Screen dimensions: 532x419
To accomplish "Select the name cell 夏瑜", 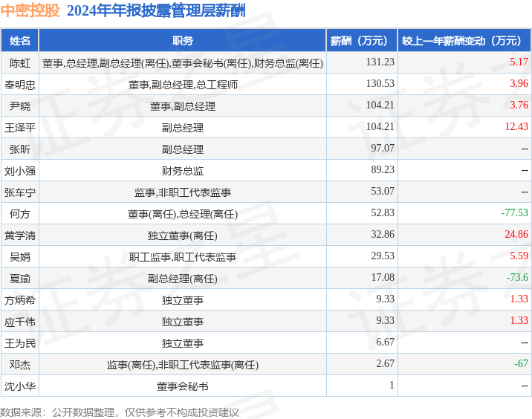I will (x=19, y=279).
